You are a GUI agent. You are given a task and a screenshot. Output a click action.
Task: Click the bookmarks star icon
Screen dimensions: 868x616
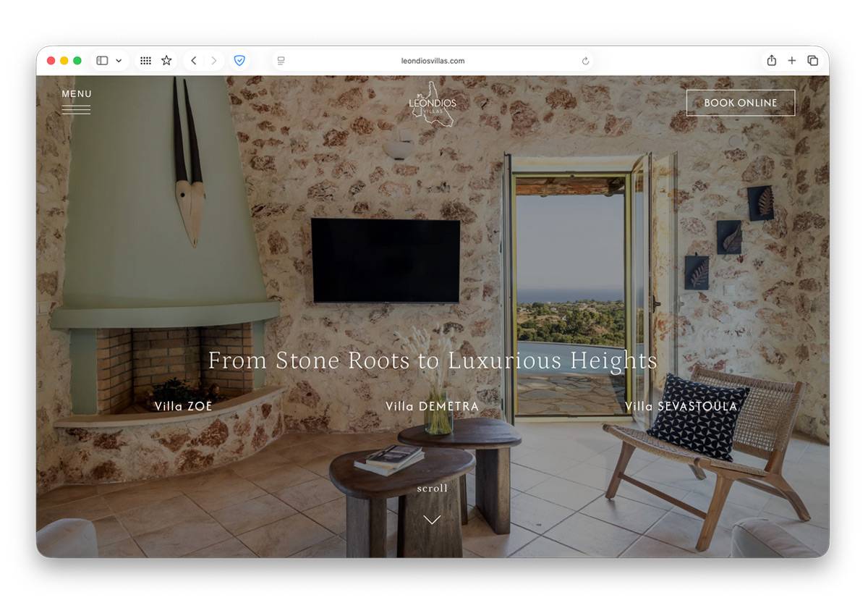pos(166,61)
